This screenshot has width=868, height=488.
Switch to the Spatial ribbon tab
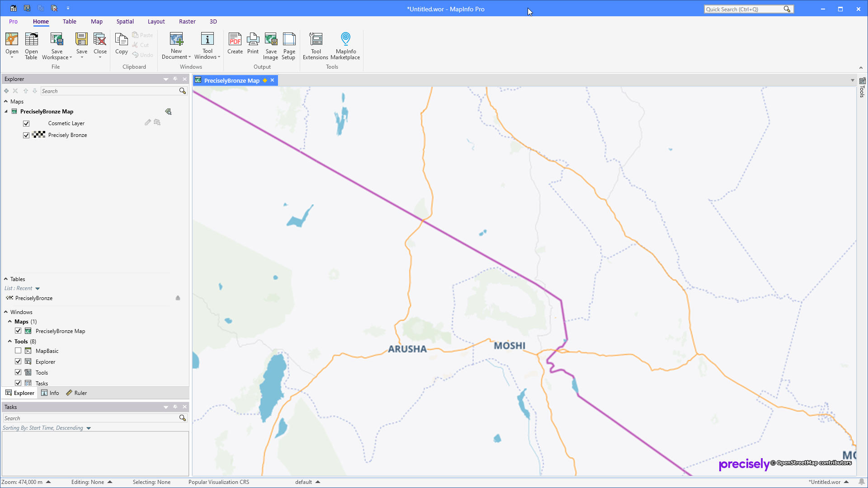[x=125, y=21]
